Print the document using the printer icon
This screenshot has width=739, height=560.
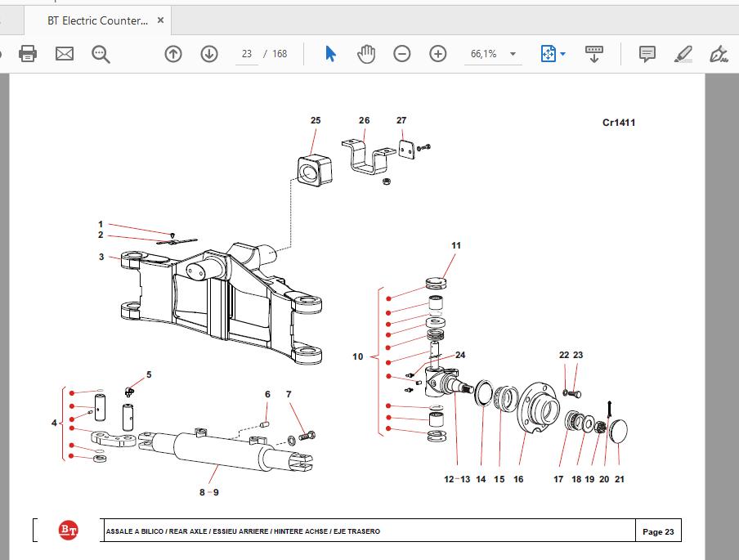(x=27, y=54)
